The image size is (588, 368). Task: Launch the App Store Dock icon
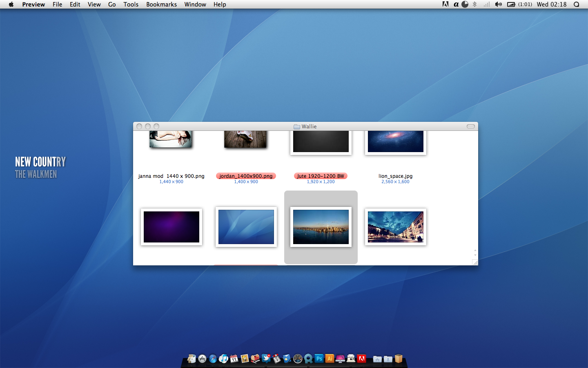[x=202, y=359]
